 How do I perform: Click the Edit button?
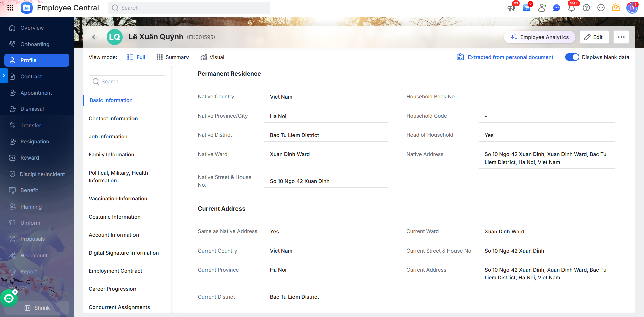pos(594,37)
